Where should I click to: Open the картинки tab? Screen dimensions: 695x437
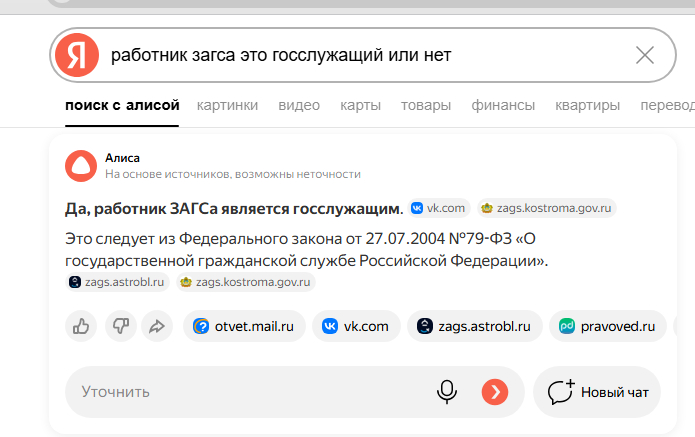[227, 105]
